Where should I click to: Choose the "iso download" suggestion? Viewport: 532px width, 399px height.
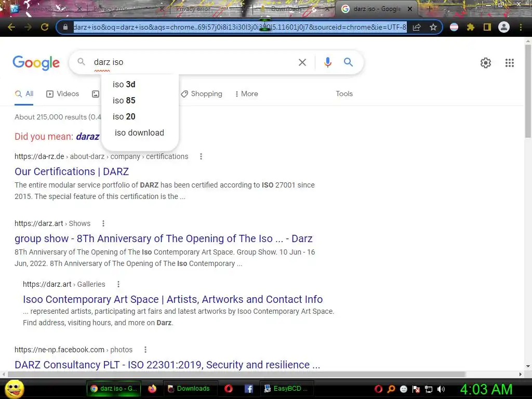(x=140, y=133)
